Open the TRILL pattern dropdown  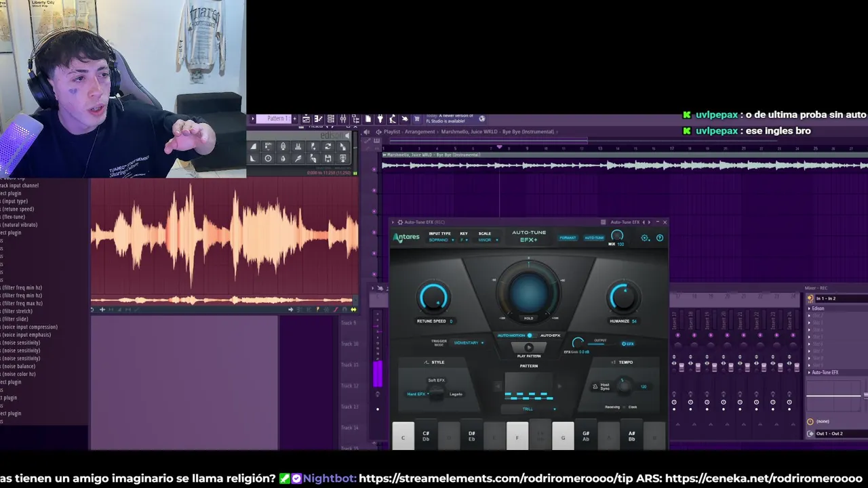click(528, 409)
